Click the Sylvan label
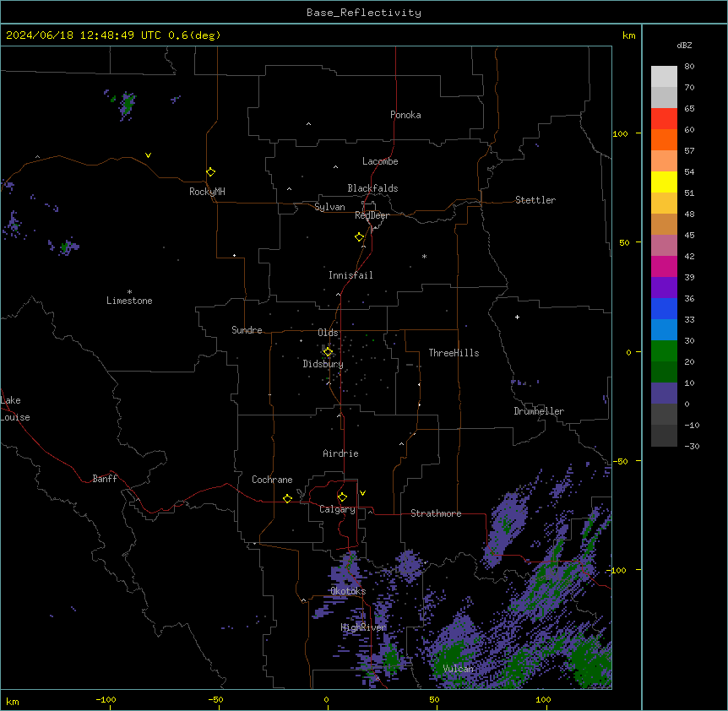Screen dimensions: 728x711 click(329, 207)
